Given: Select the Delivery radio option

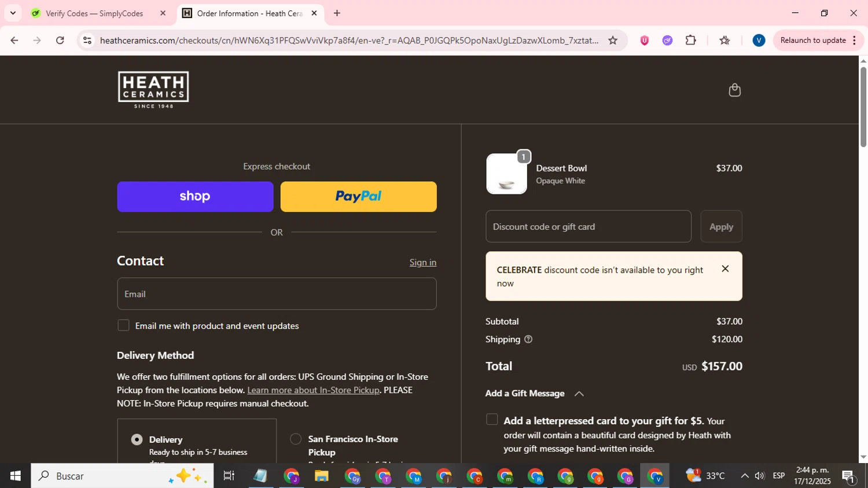Looking at the screenshot, I should click(137, 439).
